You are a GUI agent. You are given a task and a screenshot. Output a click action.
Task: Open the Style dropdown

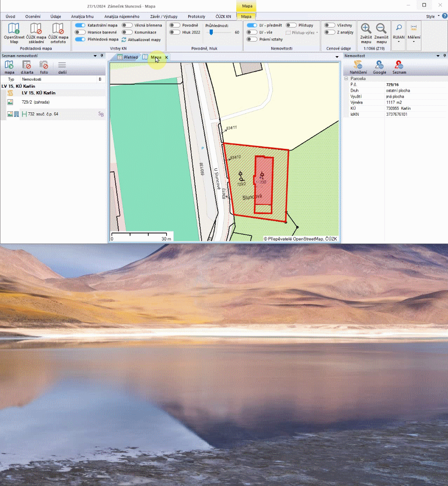[432, 17]
